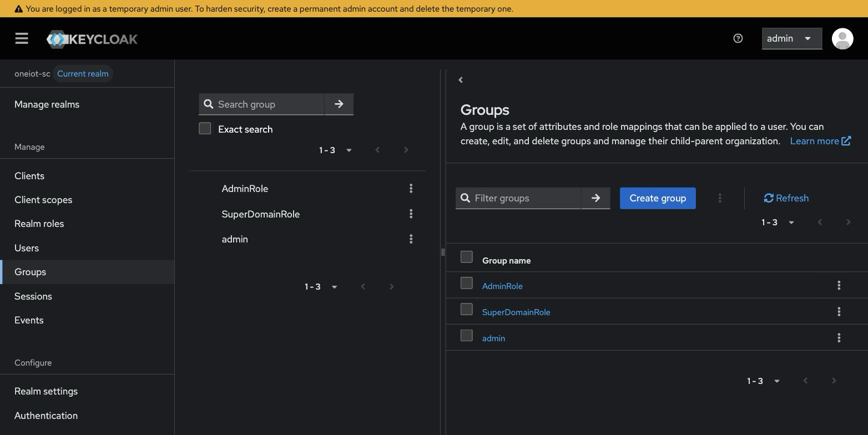Viewport: 868px width, 435px height.
Task: Enable the Exact search checkbox
Action: click(x=205, y=129)
